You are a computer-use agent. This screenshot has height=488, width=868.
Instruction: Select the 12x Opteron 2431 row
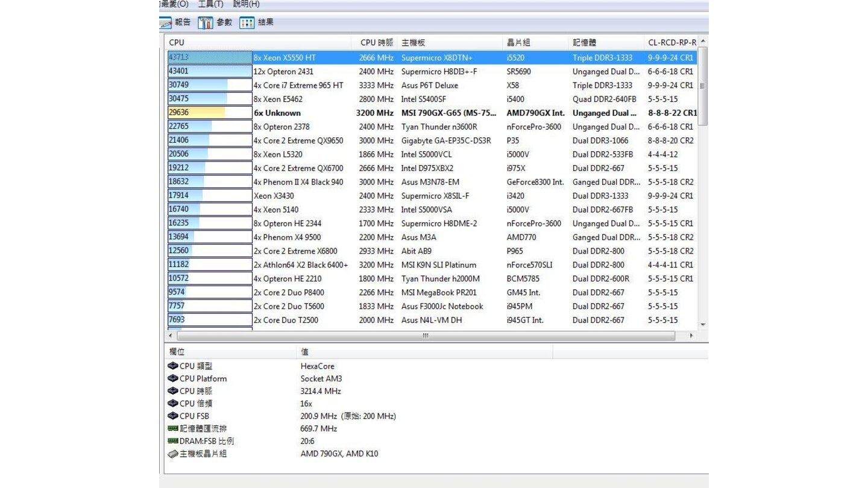(432, 72)
